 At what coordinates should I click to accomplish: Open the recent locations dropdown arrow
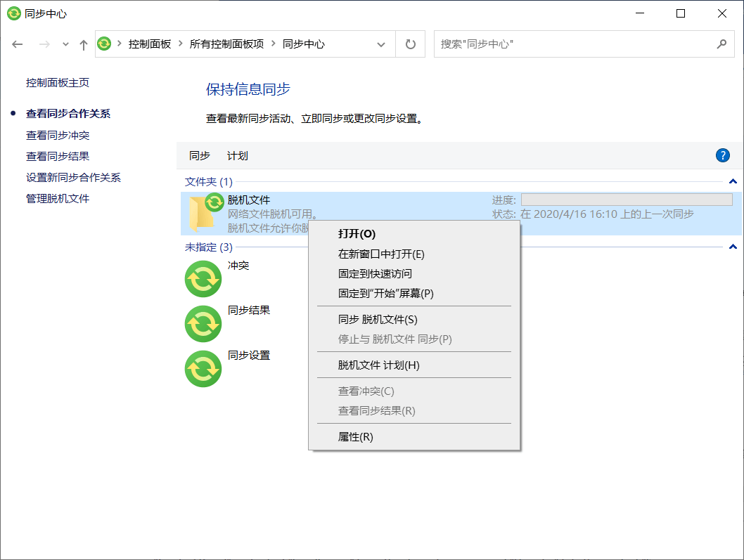tap(65, 44)
